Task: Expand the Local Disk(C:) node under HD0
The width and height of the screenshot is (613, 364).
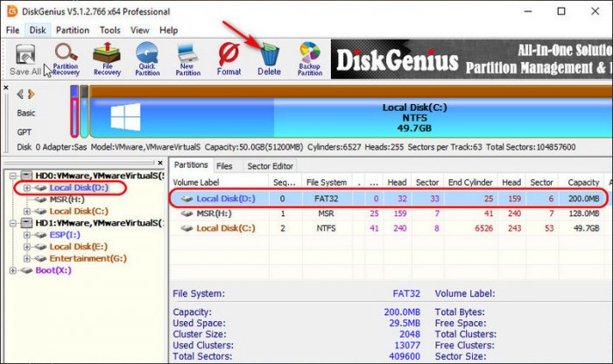Action: (x=26, y=211)
